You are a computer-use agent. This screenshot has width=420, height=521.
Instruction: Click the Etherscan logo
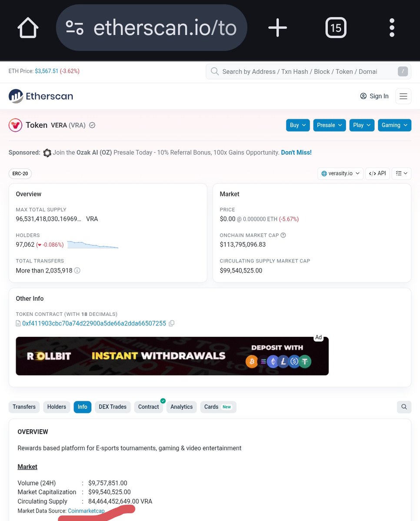tap(40, 96)
